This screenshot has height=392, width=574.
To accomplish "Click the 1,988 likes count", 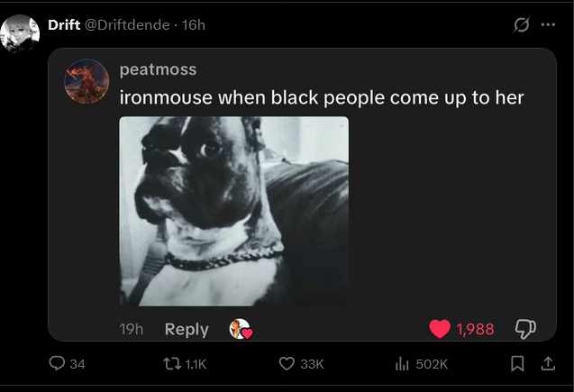I will 475,329.
